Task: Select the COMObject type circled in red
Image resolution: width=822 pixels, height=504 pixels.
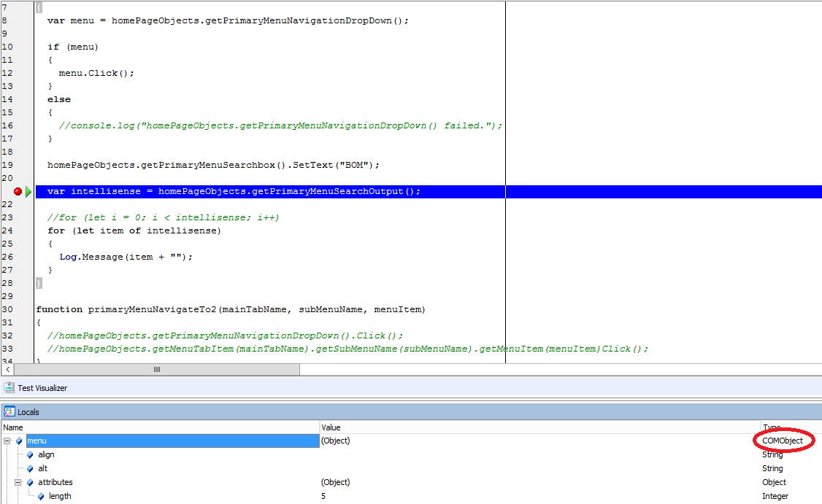Action: 783,441
